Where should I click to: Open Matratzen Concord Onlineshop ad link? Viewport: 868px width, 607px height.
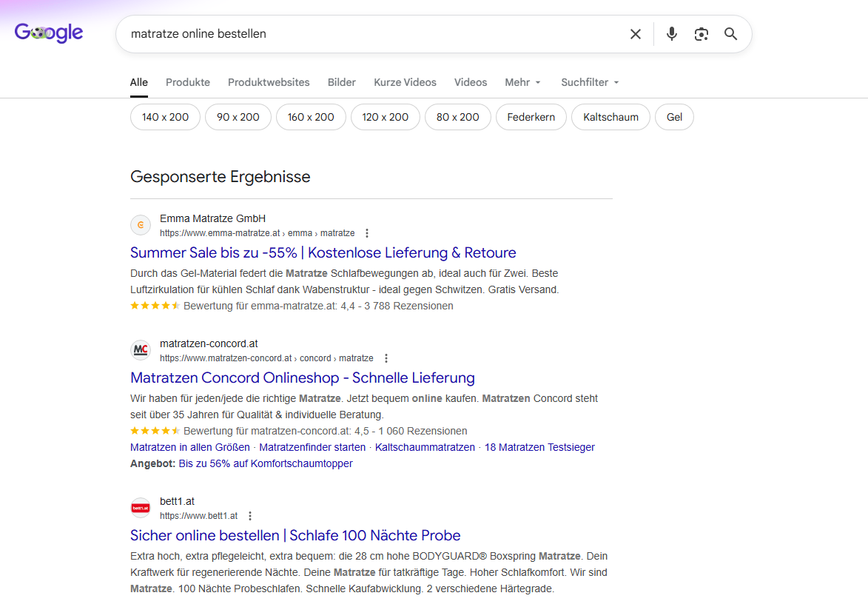click(x=302, y=378)
